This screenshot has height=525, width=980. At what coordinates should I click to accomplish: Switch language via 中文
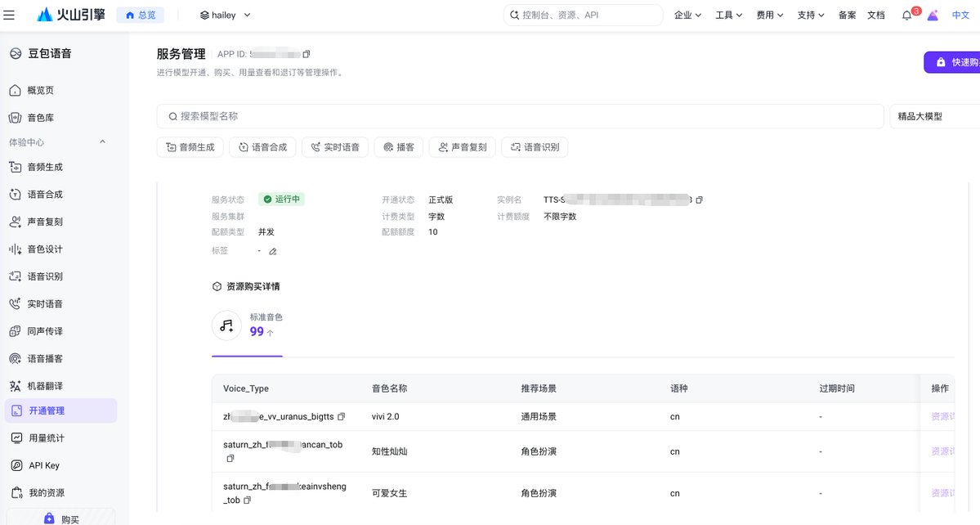(960, 15)
